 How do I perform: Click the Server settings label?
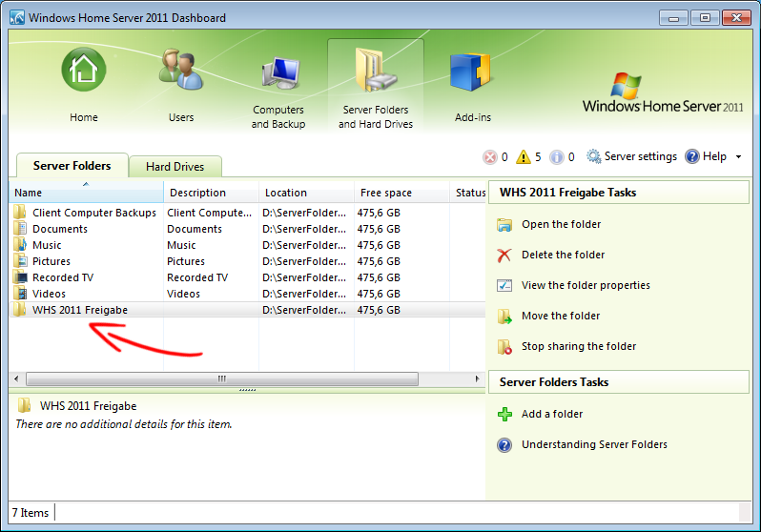[640, 156]
